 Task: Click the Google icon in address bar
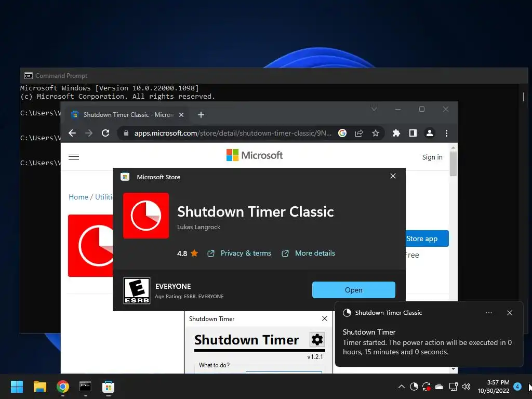click(342, 133)
